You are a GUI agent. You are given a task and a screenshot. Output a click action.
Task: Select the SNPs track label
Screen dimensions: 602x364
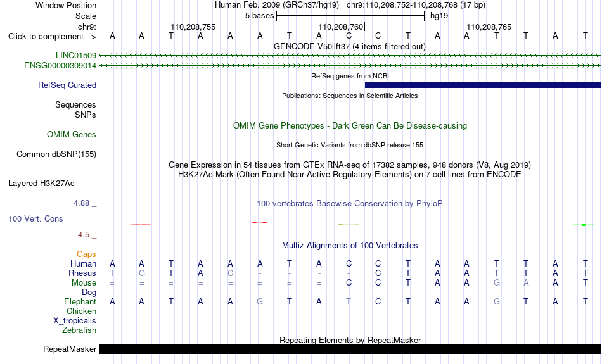pos(86,115)
